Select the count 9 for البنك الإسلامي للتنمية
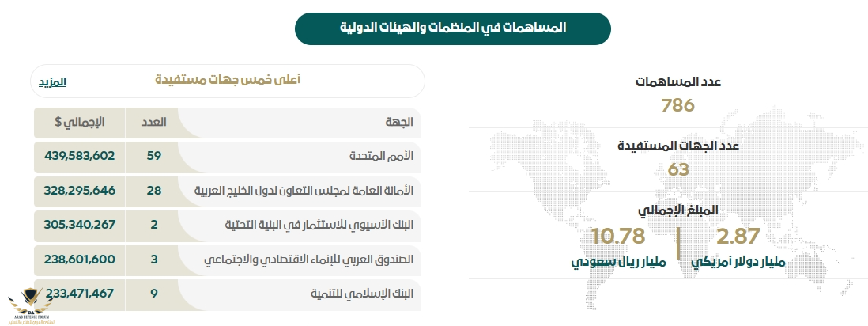 [x=154, y=294]
